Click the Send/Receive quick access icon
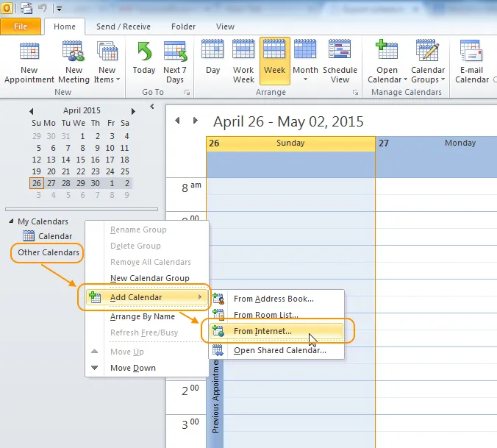The width and height of the screenshot is (497, 448). tap(26, 8)
